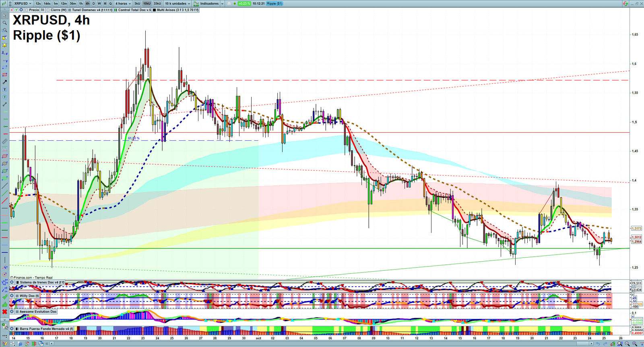The width and height of the screenshot is (644, 347).
Task: Open the Indicadores indicator icon
Action: coord(196,4)
